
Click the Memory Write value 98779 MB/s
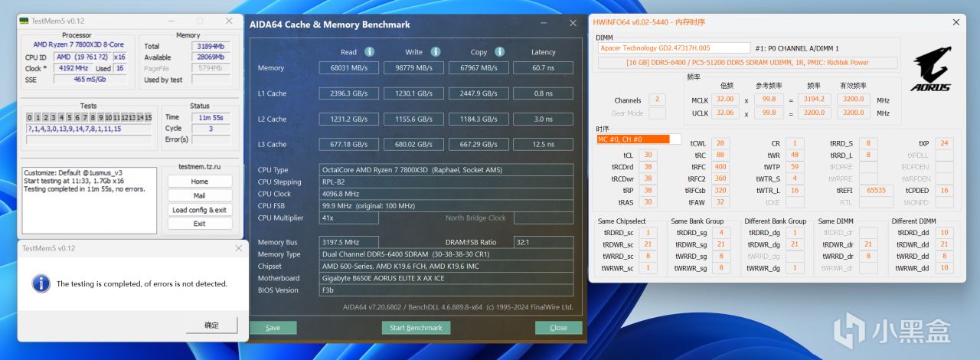tap(414, 68)
